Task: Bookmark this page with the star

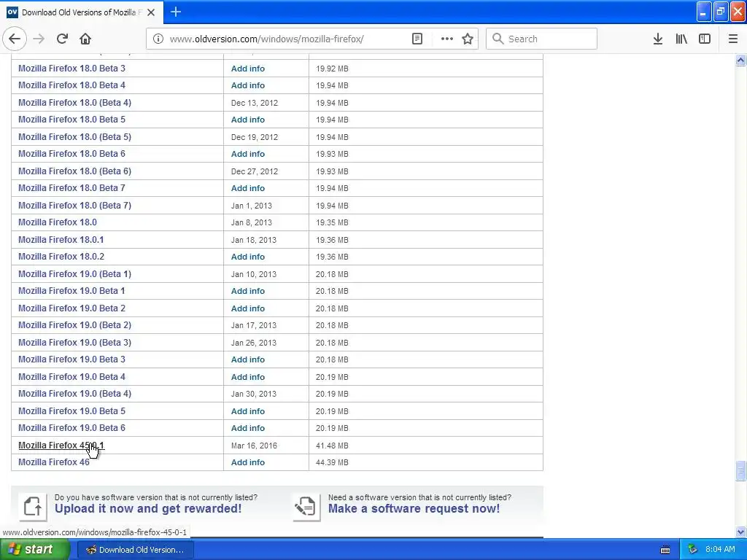Action: pos(468,39)
